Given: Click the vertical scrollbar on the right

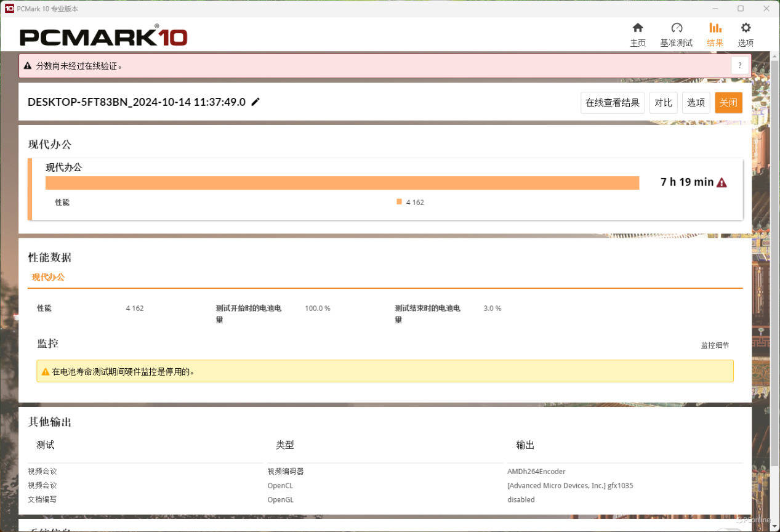Looking at the screenshot, I should [x=774, y=246].
